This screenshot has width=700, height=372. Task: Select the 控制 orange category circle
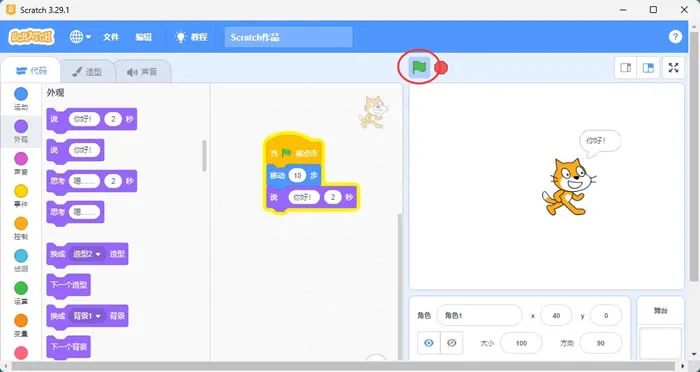pyautogui.click(x=21, y=223)
